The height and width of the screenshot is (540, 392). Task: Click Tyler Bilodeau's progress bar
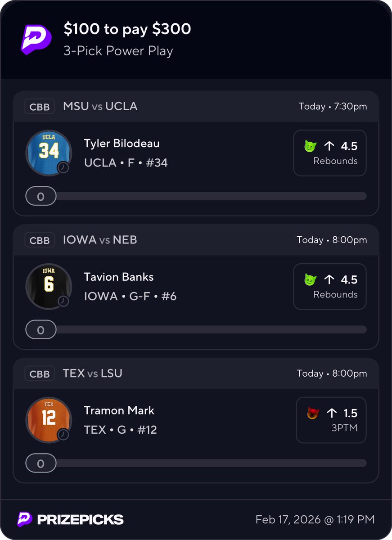coord(196,196)
